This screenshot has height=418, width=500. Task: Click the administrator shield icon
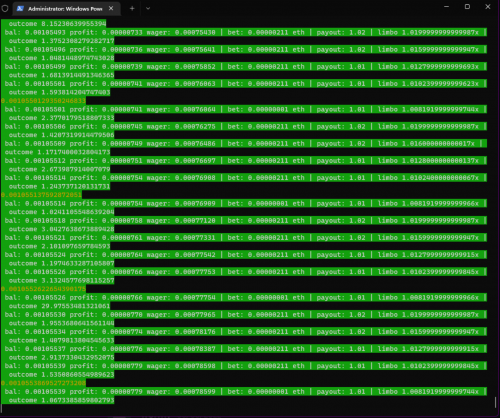pos(5,8)
